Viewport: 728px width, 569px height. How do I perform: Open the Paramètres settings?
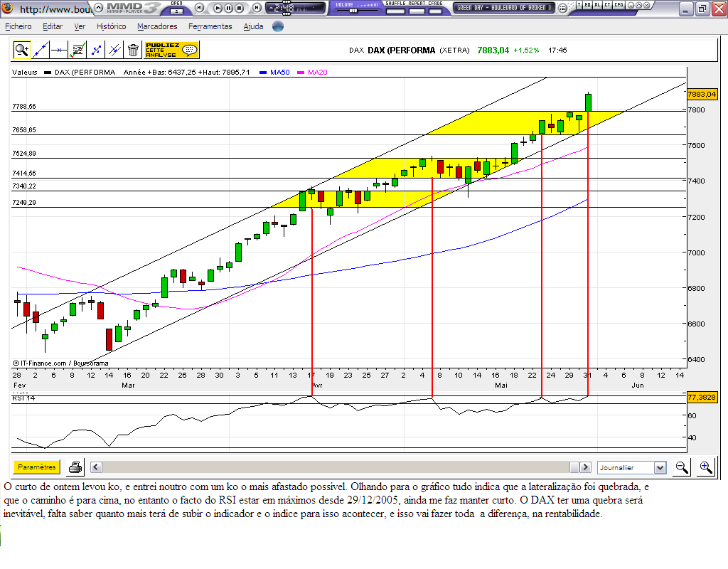click(37, 467)
